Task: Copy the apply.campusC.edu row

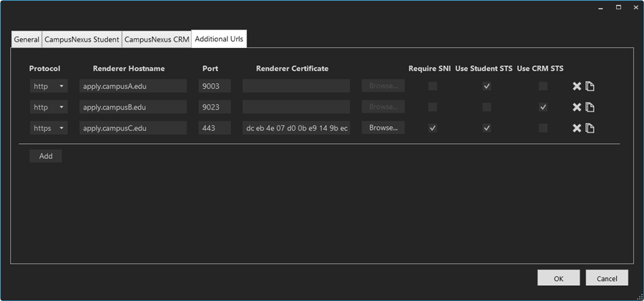Action: 590,128
